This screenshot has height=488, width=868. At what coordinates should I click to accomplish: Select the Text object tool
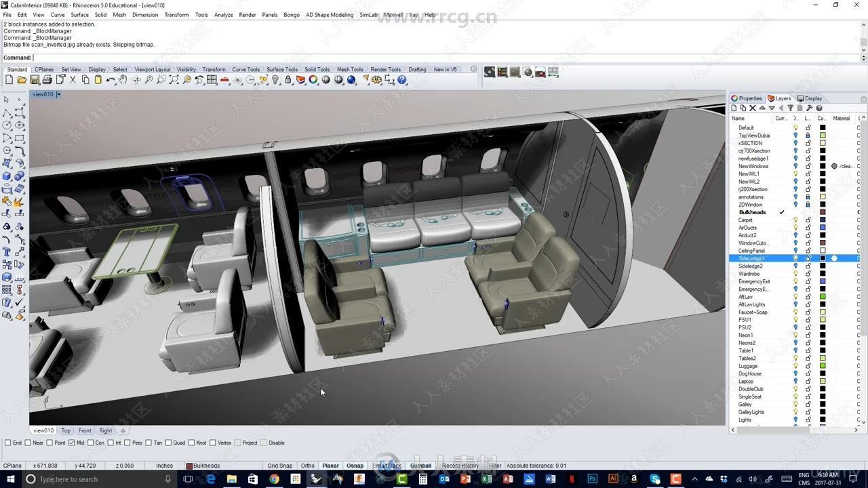point(7,252)
